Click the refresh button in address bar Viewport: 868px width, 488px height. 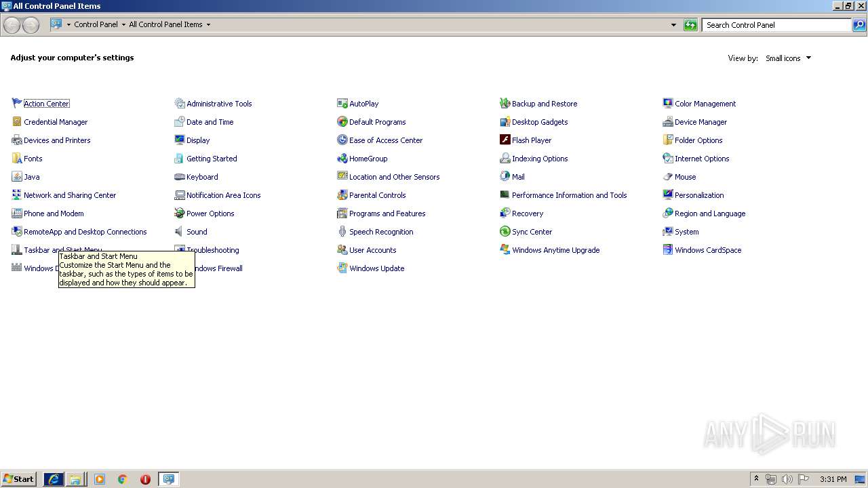click(690, 25)
